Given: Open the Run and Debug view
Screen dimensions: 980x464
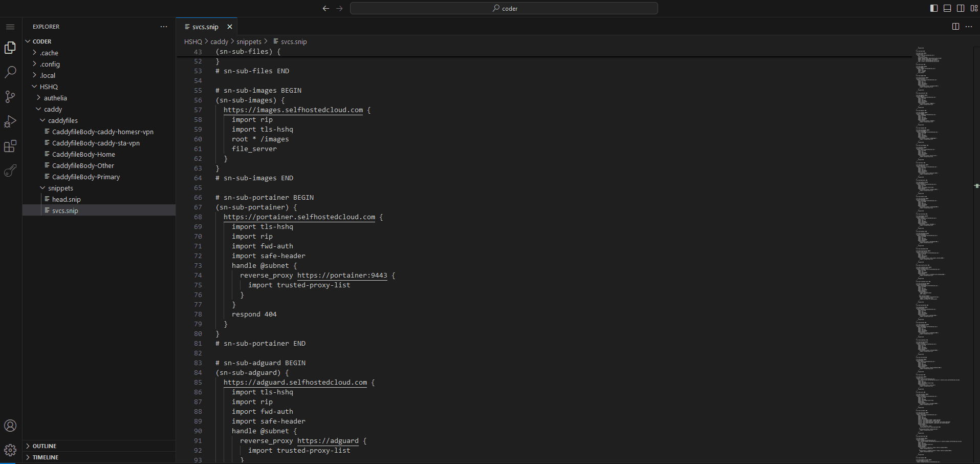Looking at the screenshot, I should coord(10,121).
